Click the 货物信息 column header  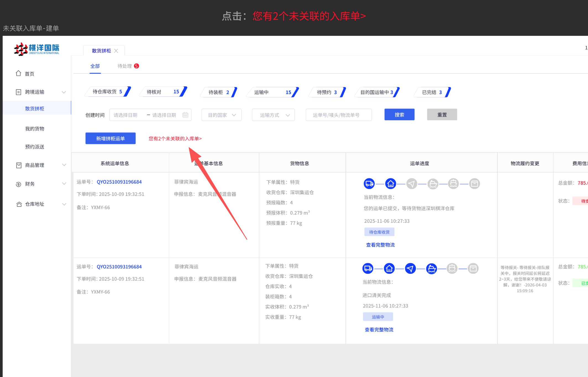pos(299,163)
